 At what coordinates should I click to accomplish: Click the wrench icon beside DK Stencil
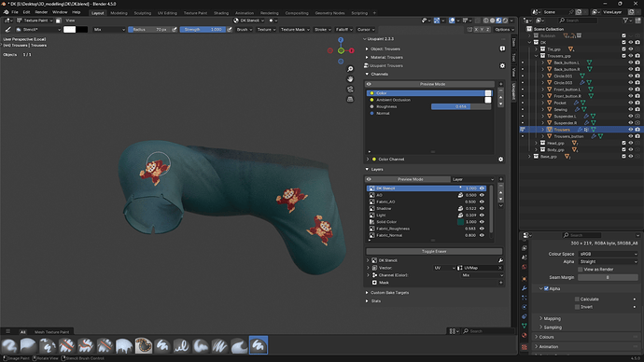[500, 260]
